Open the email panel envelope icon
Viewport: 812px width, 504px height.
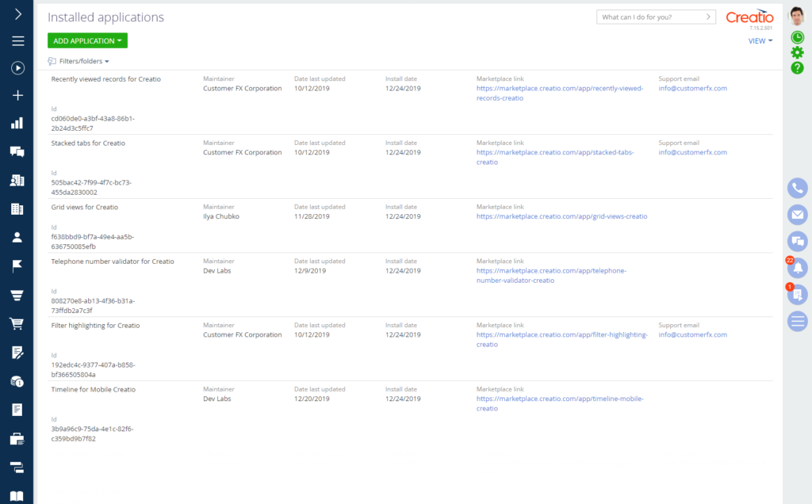point(798,214)
